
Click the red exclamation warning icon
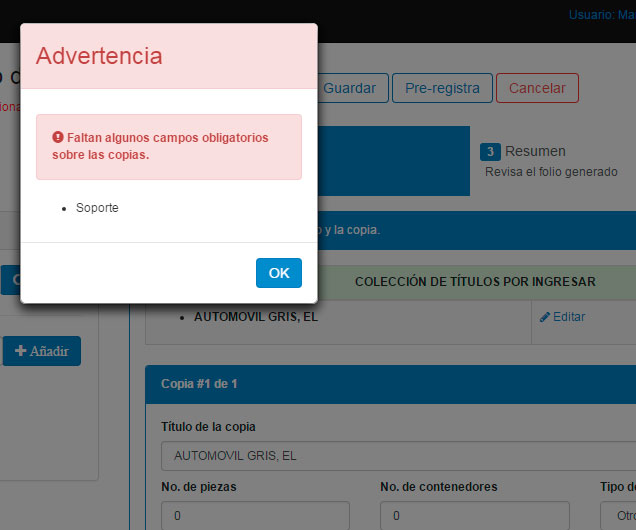tap(58, 136)
